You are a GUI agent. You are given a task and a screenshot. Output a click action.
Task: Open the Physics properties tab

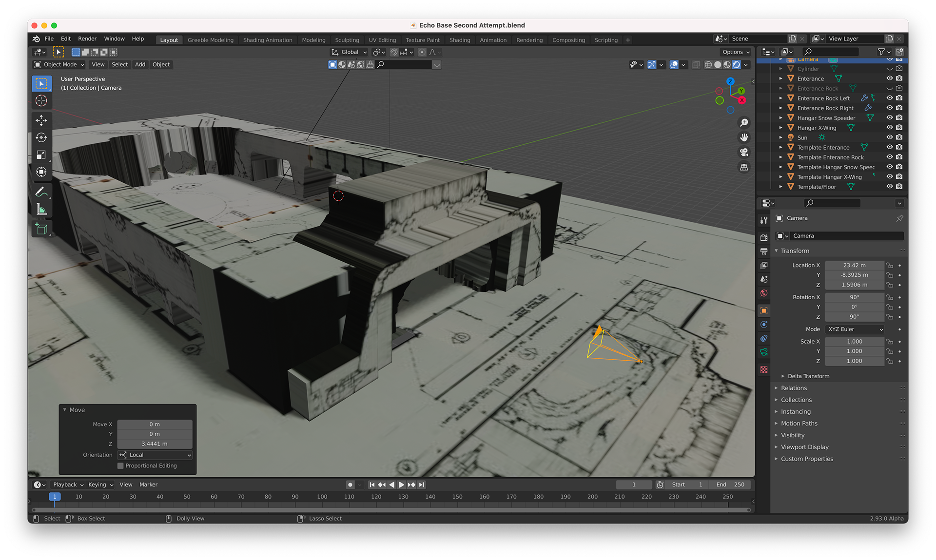764,325
